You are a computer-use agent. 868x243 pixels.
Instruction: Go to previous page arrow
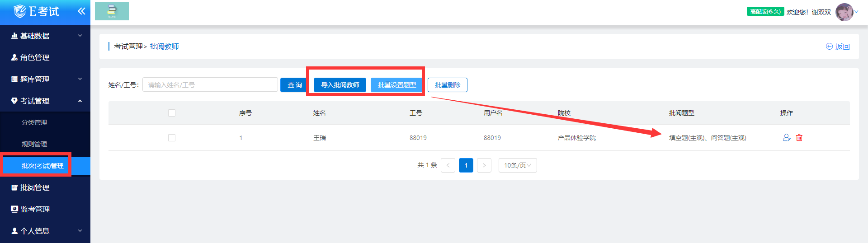[448, 165]
